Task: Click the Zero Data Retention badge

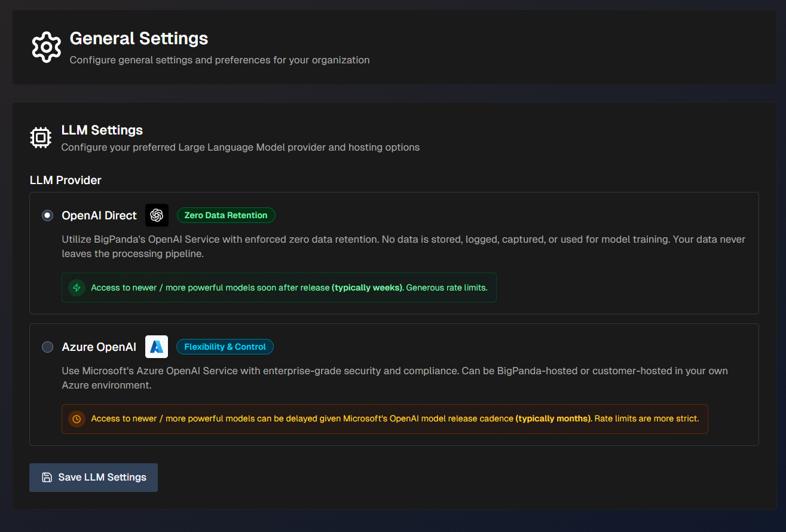Action: coord(226,215)
